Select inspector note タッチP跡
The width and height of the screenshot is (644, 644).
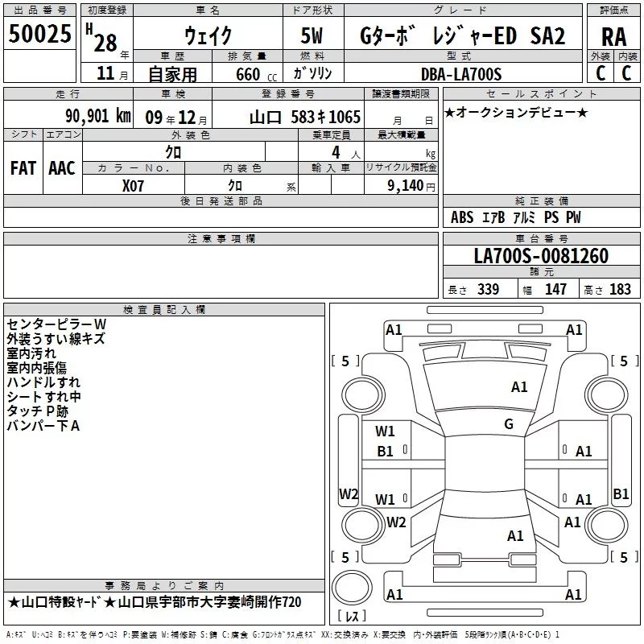coord(37,411)
